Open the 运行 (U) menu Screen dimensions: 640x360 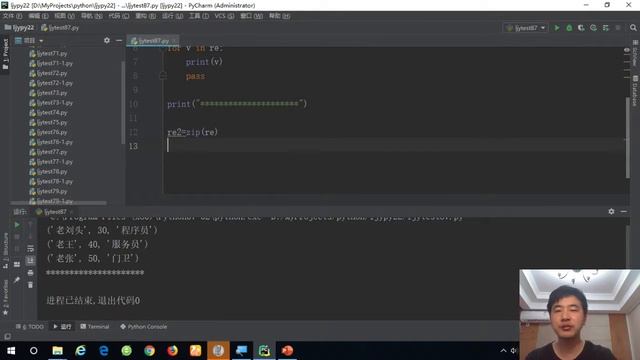(172, 16)
